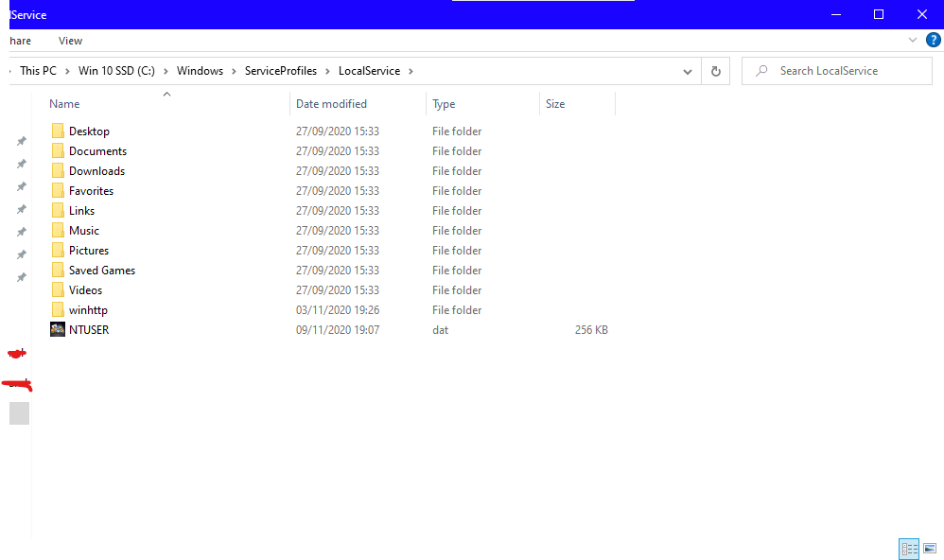Click the LocalService breadcrumb
The height and width of the screenshot is (560, 944).
click(x=369, y=71)
